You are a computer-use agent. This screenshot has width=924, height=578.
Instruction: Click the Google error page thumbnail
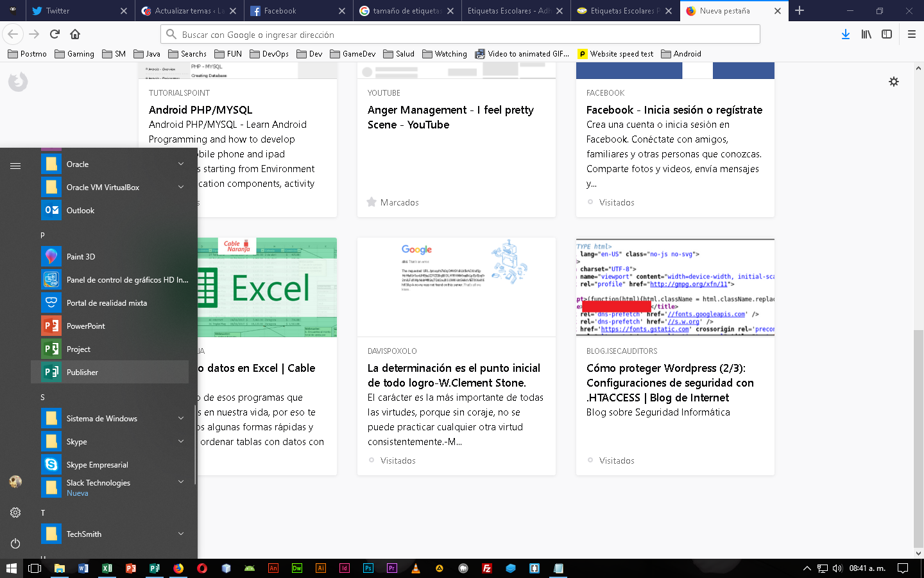tap(456, 287)
